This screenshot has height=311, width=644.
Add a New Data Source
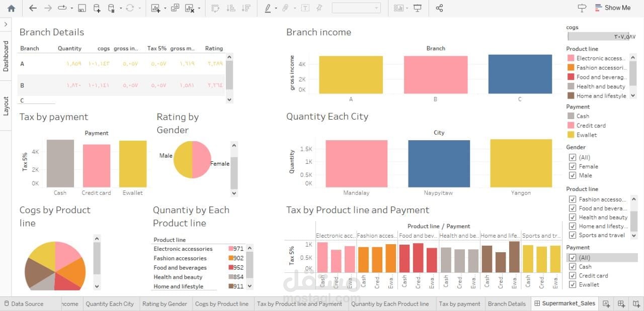96,8
